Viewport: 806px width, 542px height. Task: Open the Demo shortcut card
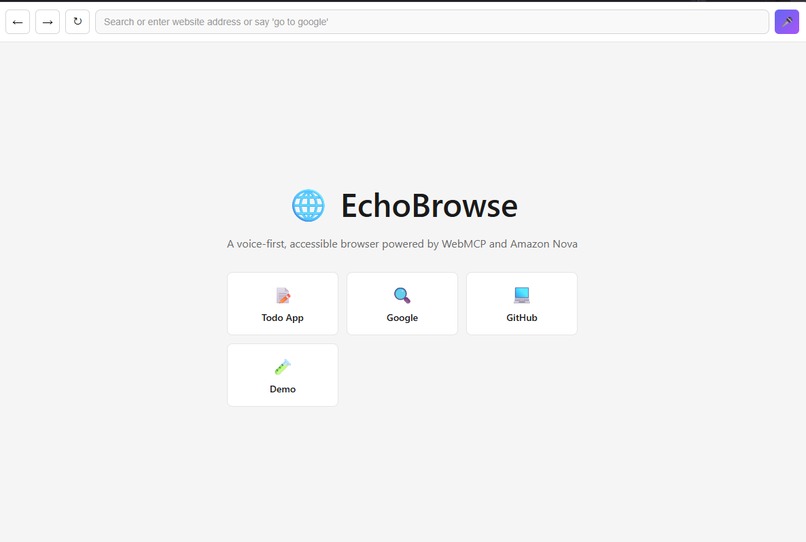point(283,375)
